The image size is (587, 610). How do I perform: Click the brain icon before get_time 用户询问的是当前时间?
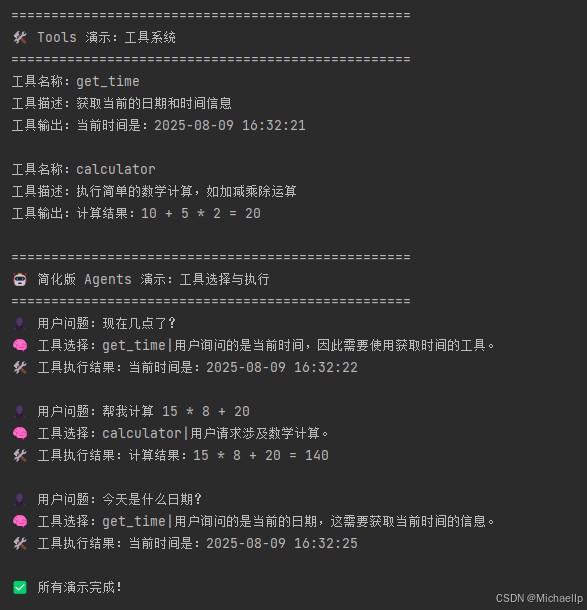(x=20, y=345)
